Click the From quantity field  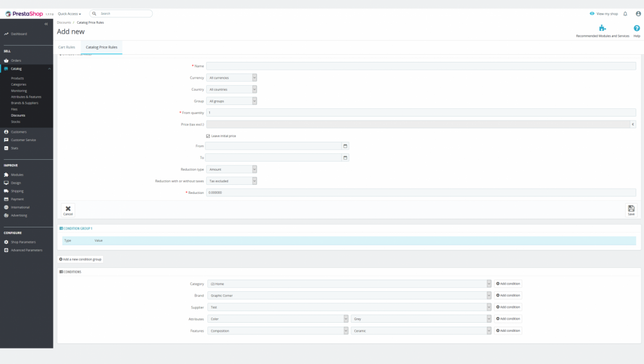(421, 113)
